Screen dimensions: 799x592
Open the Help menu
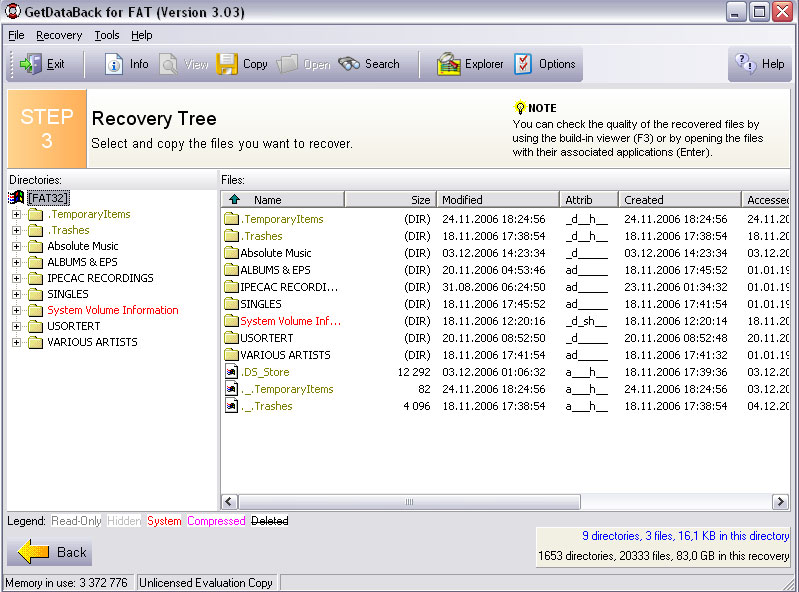pos(142,35)
